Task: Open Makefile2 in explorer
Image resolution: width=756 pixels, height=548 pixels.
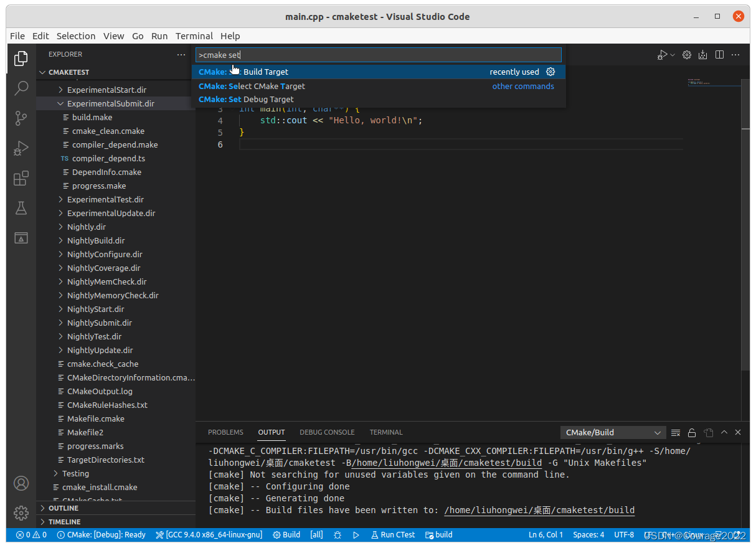Action: [x=116, y=432]
